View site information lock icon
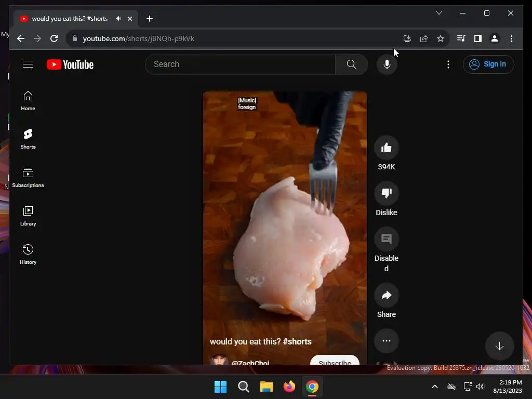The width and height of the screenshot is (532, 399). pos(75,38)
